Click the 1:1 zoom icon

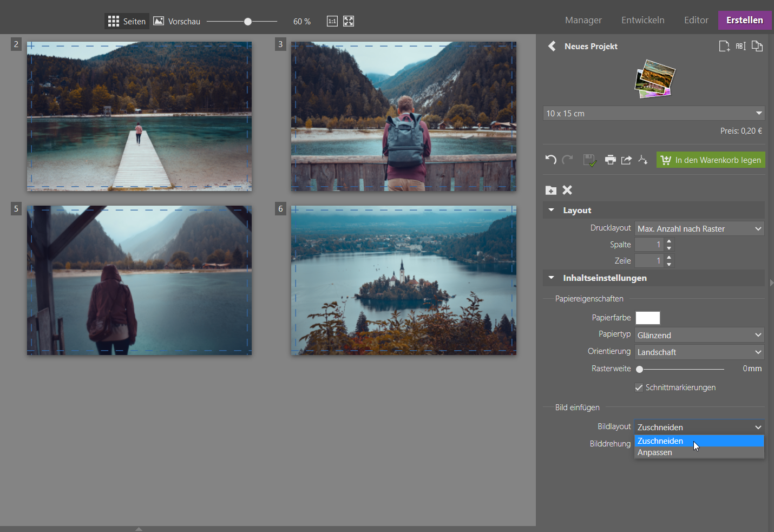click(x=332, y=21)
